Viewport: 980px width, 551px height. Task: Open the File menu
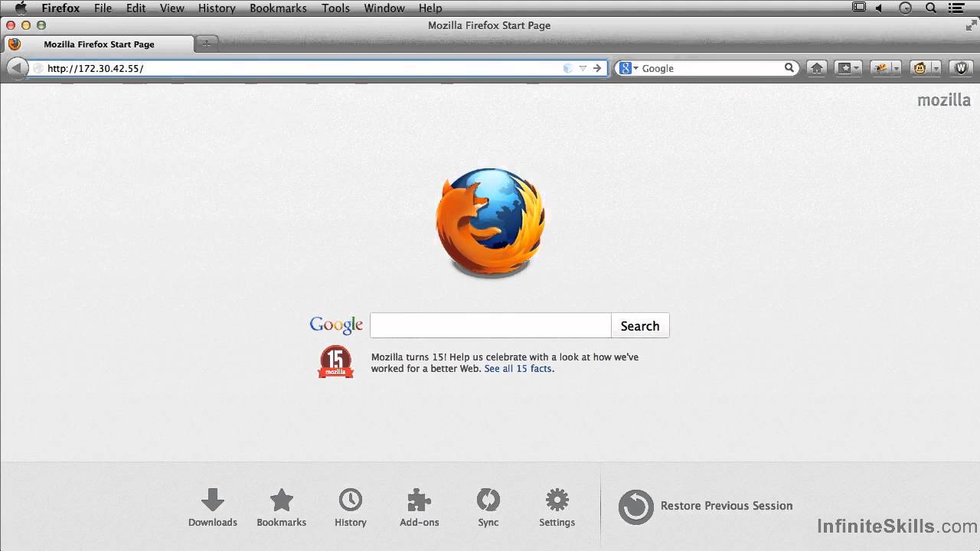[103, 8]
